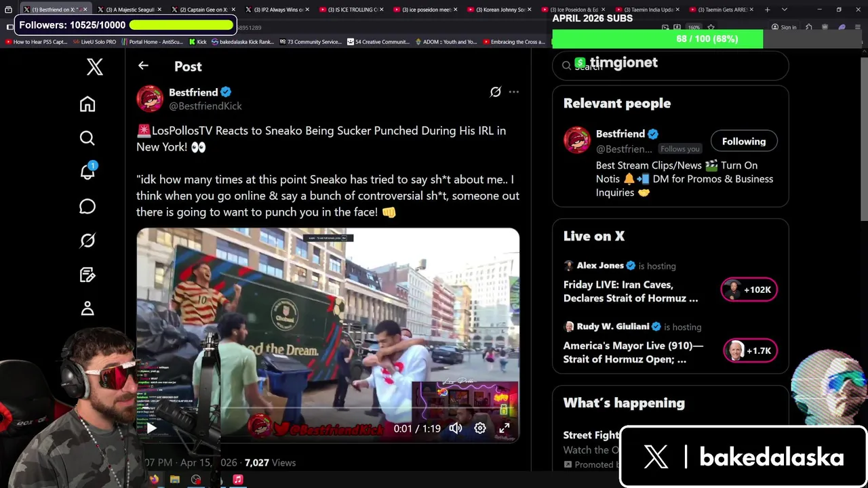Switch to the Captain Gee on X tab

(x=203, y=9)
